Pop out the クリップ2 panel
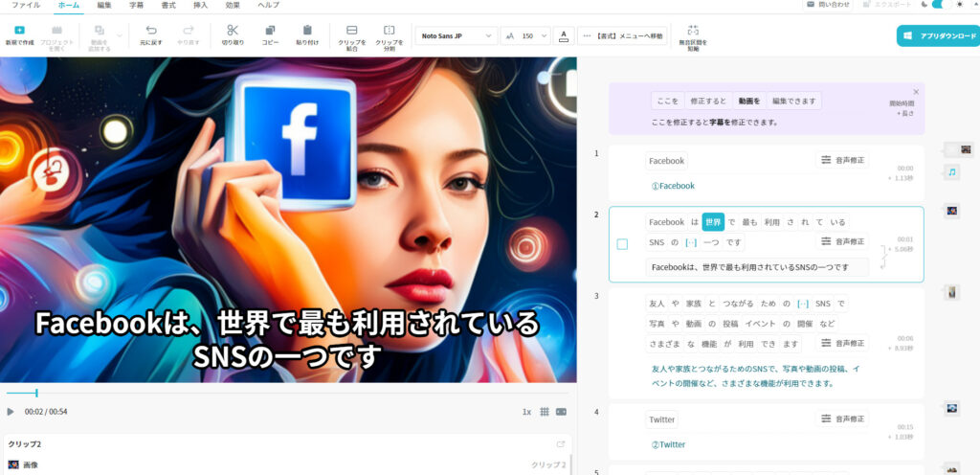 point(561,444)
